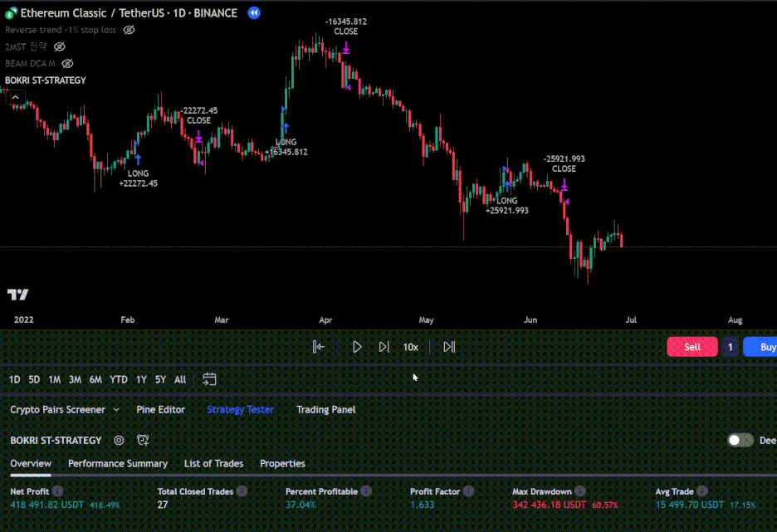Viewport: 777px width, 532px height.
Task: Open the Crypto Pairs Screener tab
Action: pyautogui.click(x=57, y=410)
